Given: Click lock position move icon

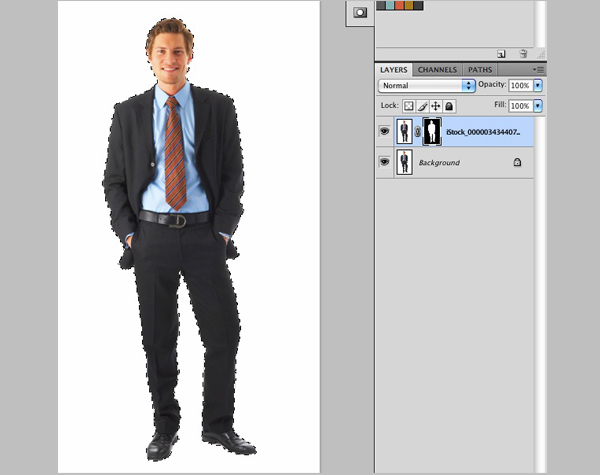Looking at the screenshot, I should [436, 106].
